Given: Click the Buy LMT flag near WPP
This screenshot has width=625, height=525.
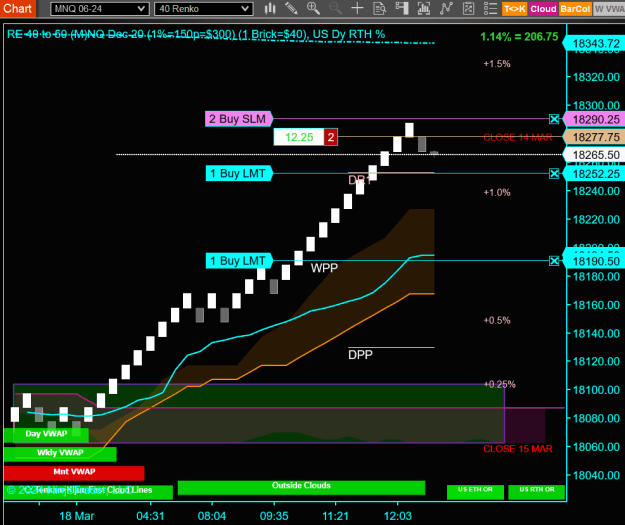Looking at the screenshot, I should point(238,261).
